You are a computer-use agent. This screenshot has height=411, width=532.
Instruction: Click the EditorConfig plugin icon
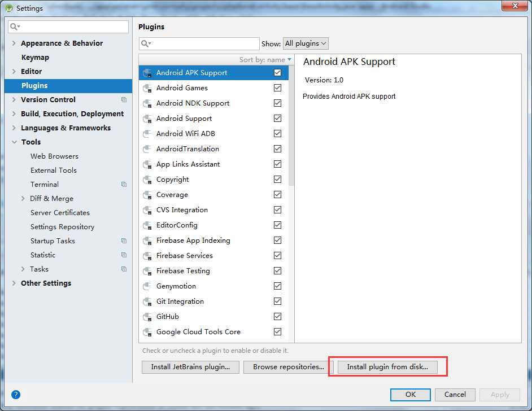click(147, 225)
